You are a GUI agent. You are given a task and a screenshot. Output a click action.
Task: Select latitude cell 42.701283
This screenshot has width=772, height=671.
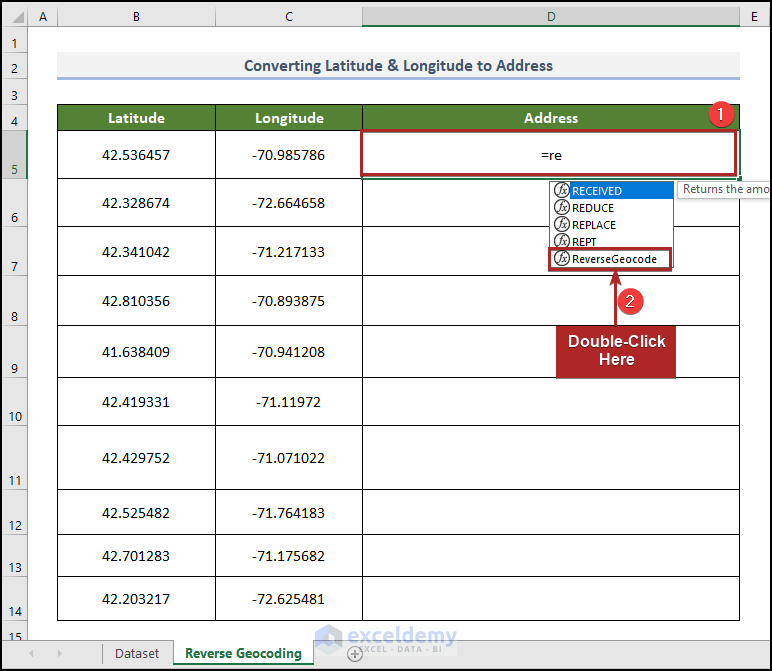pyautogui.click(x=136, y=556)
